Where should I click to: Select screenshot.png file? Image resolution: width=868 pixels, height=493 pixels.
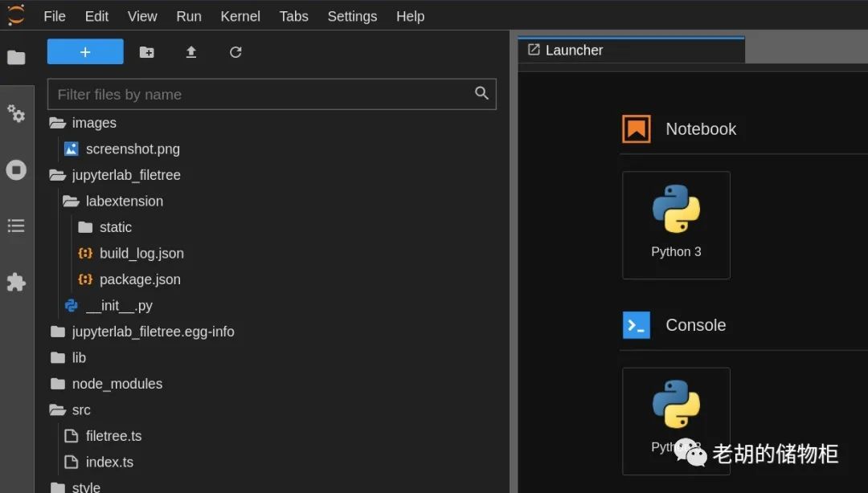point(122,149)
